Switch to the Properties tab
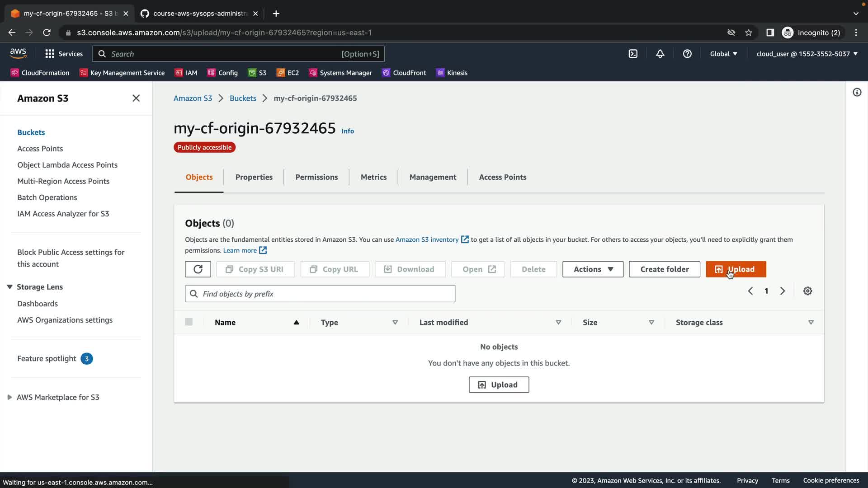Viewport: 868px width, 488px height. 254,177
